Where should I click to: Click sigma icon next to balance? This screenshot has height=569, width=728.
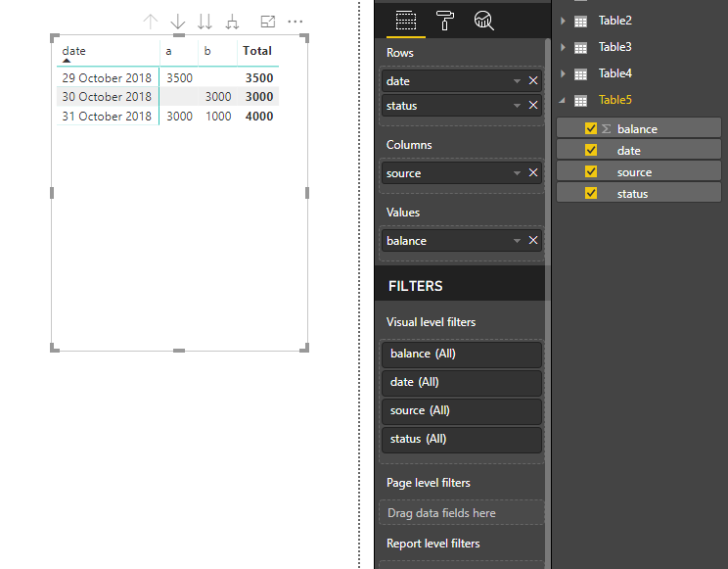click(606, 128)
